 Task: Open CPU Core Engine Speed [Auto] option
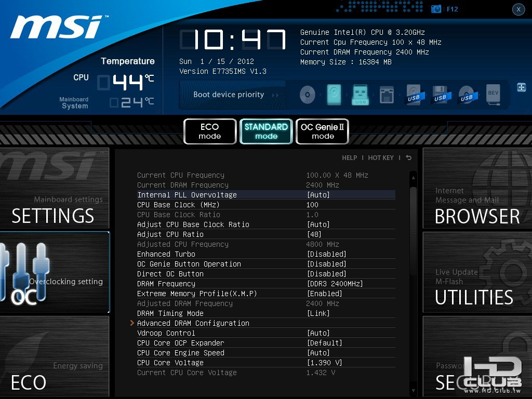pyautogui.click(x=318, y=353)
